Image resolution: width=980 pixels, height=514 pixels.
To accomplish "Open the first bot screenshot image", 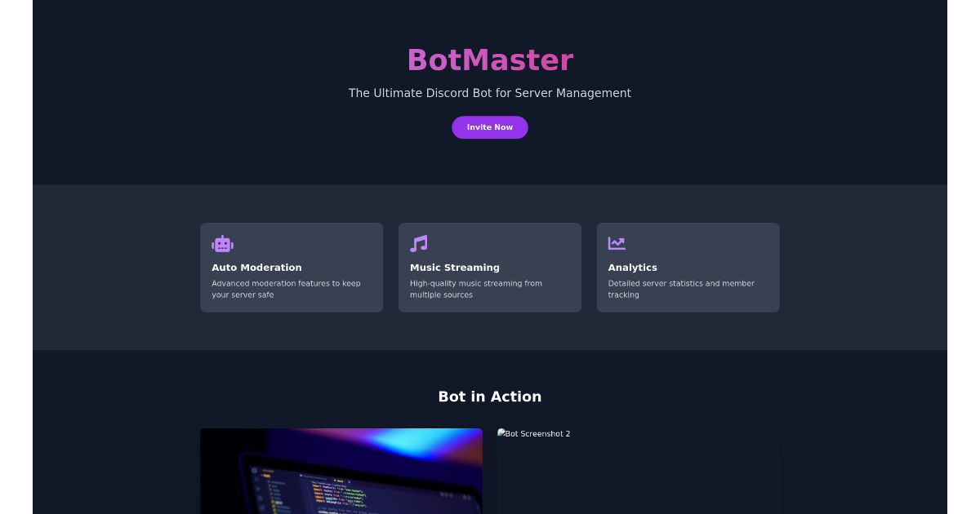I will click(x=341, y=471).
